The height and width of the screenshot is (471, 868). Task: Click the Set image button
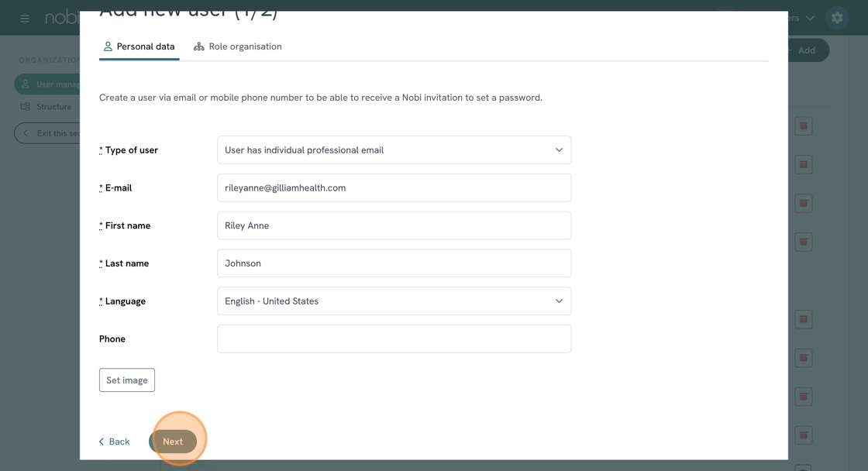click(x=127, y=380)
